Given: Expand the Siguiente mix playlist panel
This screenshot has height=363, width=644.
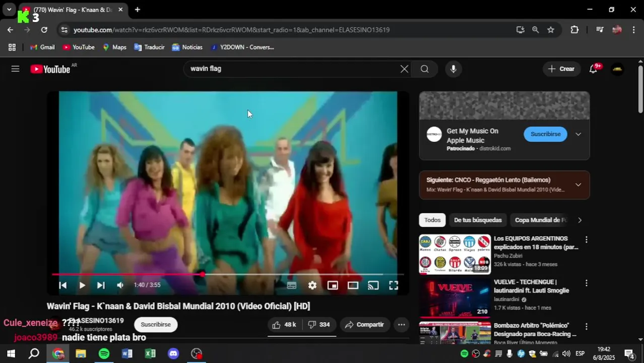Looking at the screenshot, I should 578,185.
